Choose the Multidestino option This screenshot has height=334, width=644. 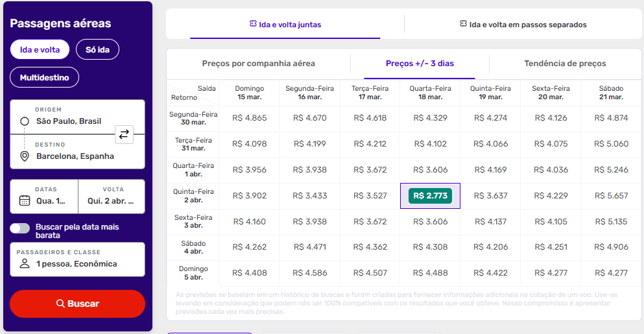click(44, 77)
